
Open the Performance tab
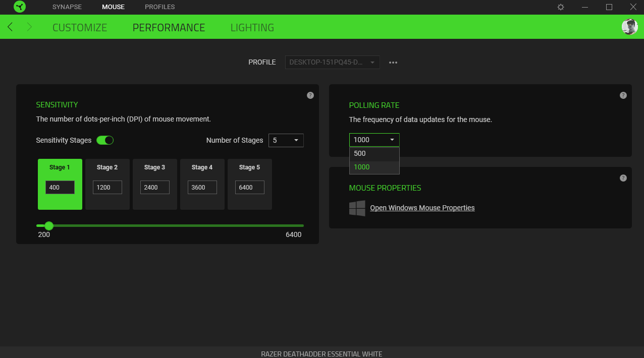(169, 28)
